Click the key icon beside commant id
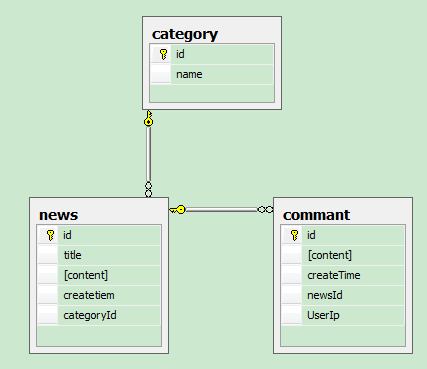 (295, 235)
